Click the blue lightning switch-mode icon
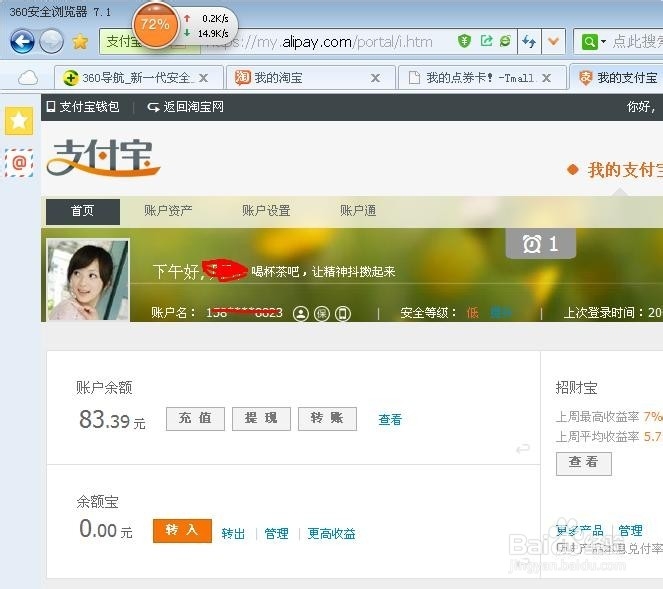This screenshot has width=663, height=589. coord(529,41)
